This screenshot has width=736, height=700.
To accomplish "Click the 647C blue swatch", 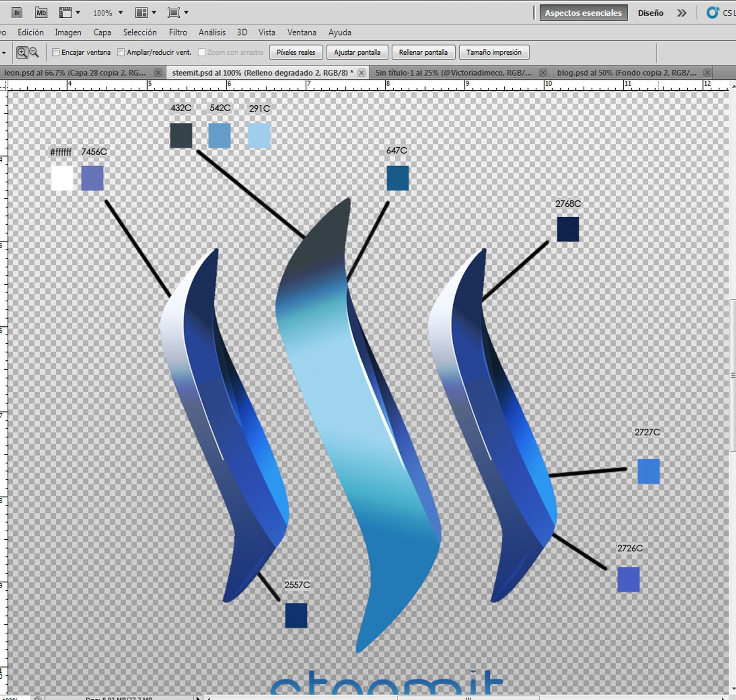I will (398, 178).
